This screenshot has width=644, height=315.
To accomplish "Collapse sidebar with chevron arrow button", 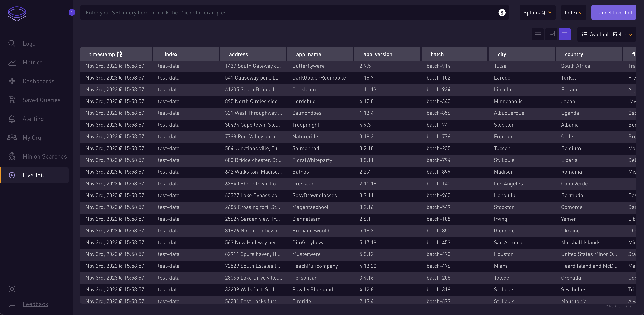I will 72,12.
